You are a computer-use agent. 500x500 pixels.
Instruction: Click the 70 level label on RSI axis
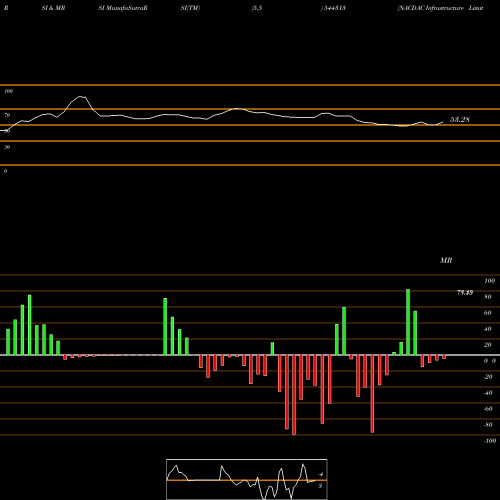[7, 115]
